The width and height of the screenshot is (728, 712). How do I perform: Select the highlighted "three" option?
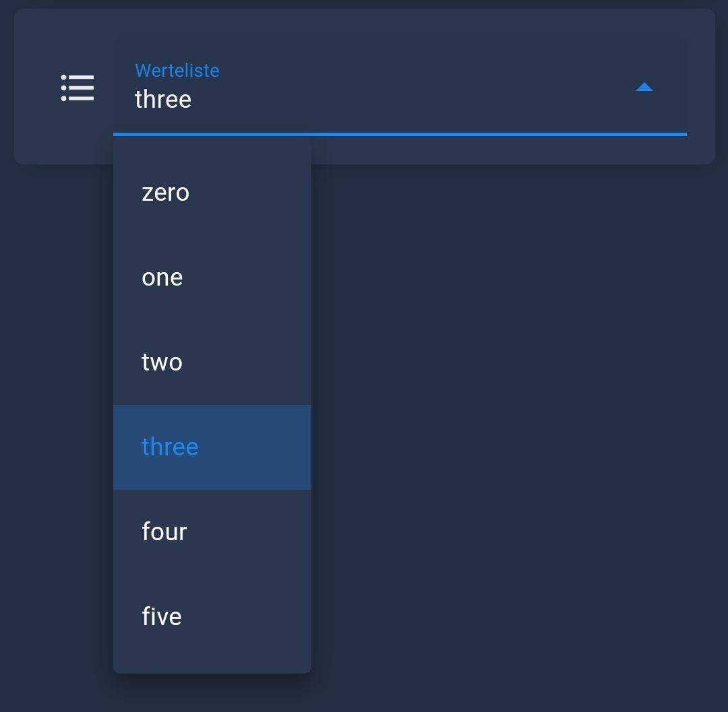tap(170, 447)
